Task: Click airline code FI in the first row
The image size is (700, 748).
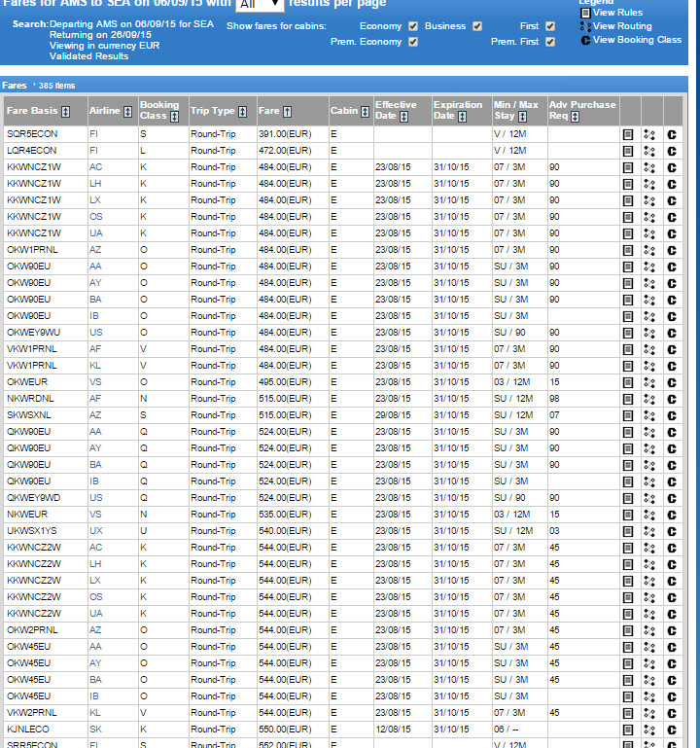Action: coord(94,134)
